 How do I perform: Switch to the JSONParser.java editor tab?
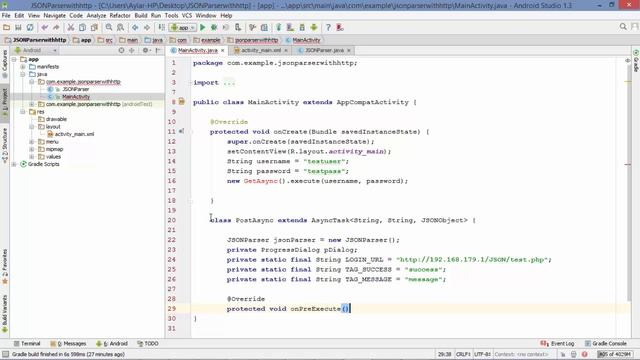(324, 50)
